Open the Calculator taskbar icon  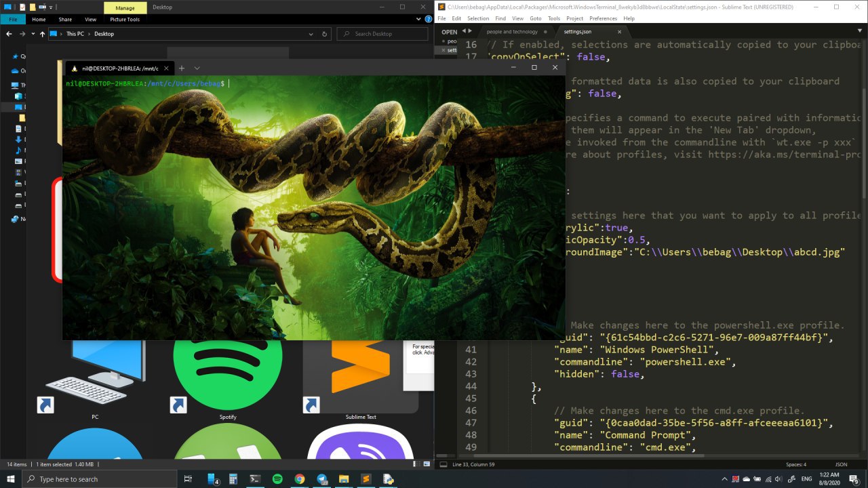233,479
